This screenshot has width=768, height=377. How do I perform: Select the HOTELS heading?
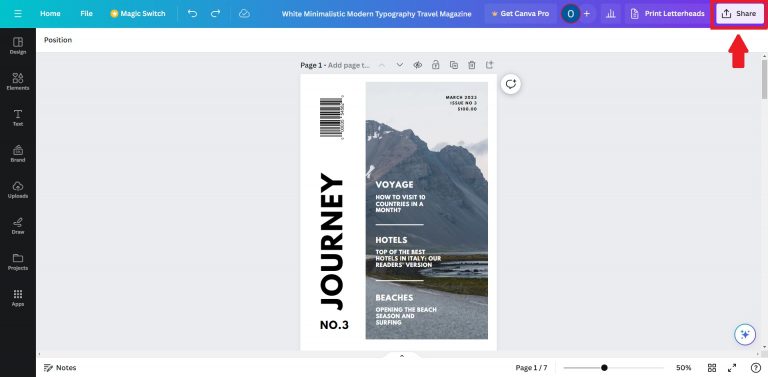(x=391, y=240)
